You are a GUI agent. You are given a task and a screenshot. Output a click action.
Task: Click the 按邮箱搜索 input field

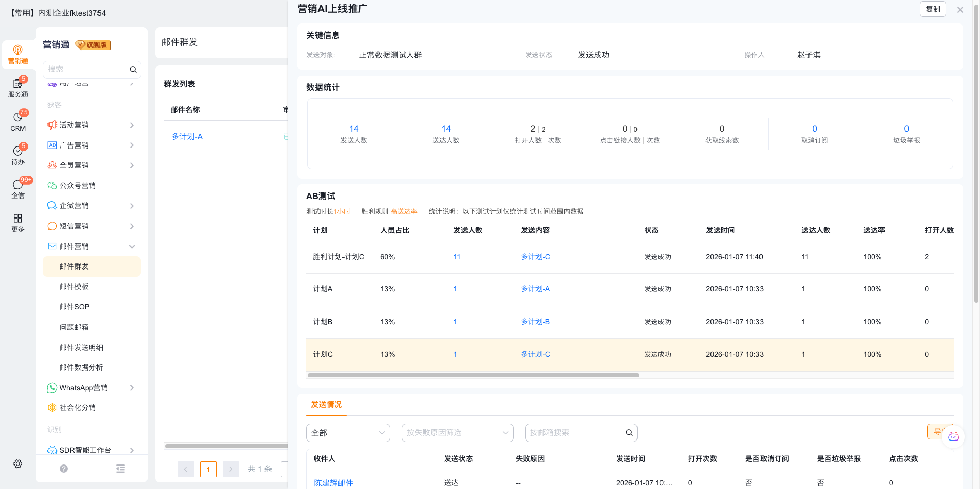coord(576,433)
